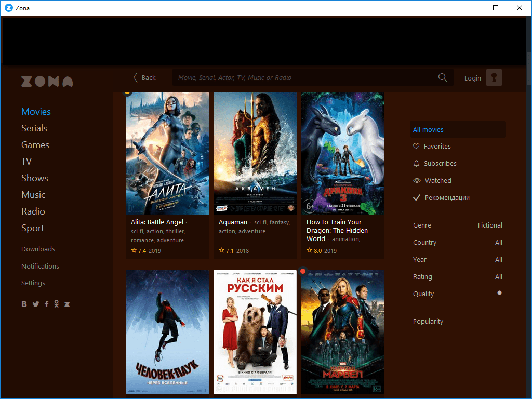Click the VK social icon in sidebar
The width and height of the screenshot is (532, 399).
(x=24, y=304)
